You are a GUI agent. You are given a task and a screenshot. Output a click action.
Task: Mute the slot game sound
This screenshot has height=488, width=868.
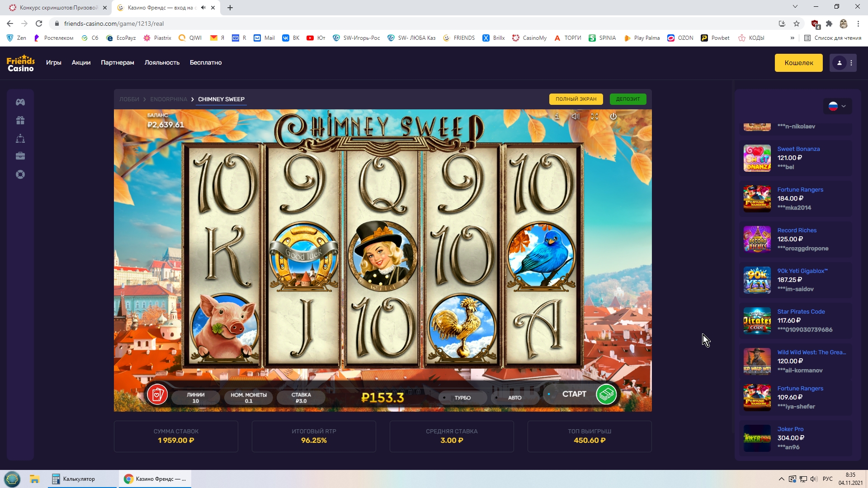pyautogui.click(x=576, y=117)
